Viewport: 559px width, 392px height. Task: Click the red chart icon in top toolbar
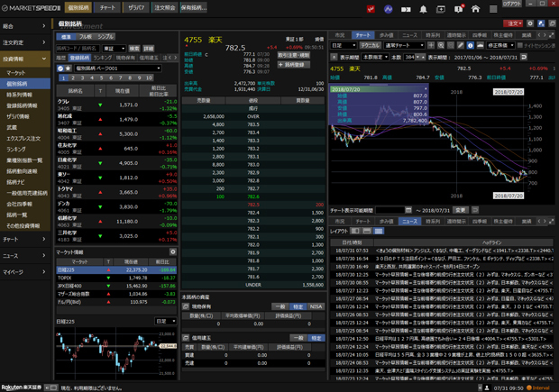tap(371, 9)
